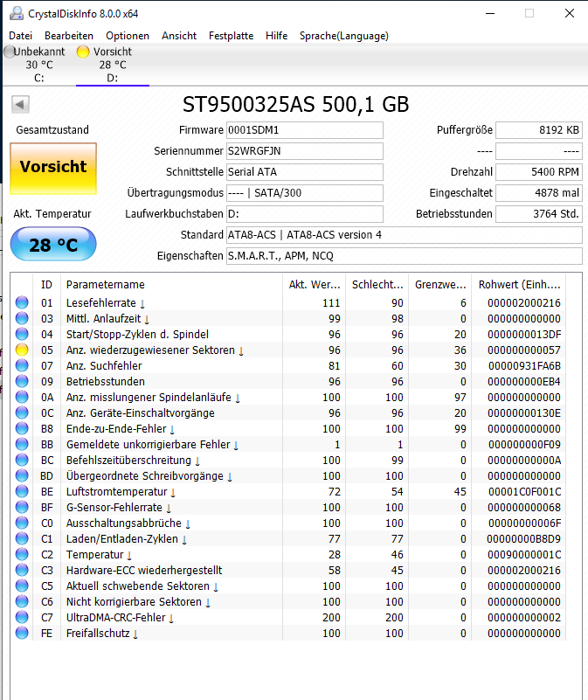The height and width of the screenshot is (700, 588).
Task: Click the status orb for G-Sensor-Fehlerrate row
Action: point(22,507)
